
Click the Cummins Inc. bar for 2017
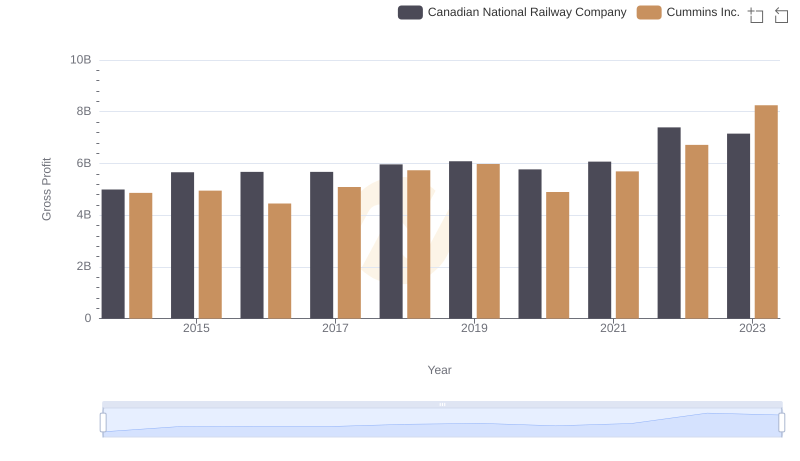pyautogui.click(x=349, y=253)
